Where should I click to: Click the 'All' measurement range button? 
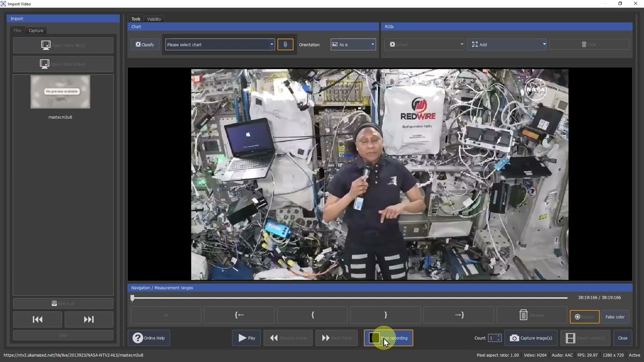point(166,315)
